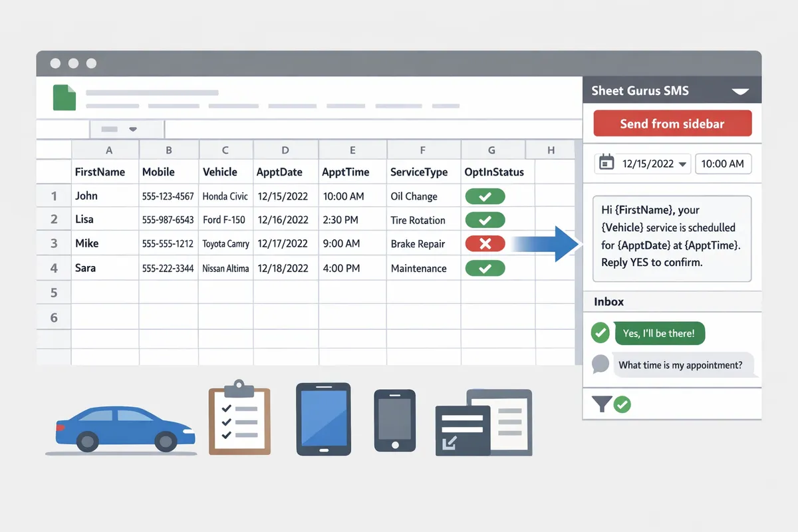Click the cell containing Lisa
Screen dimensions: 798x532
[x=105, y=219]
